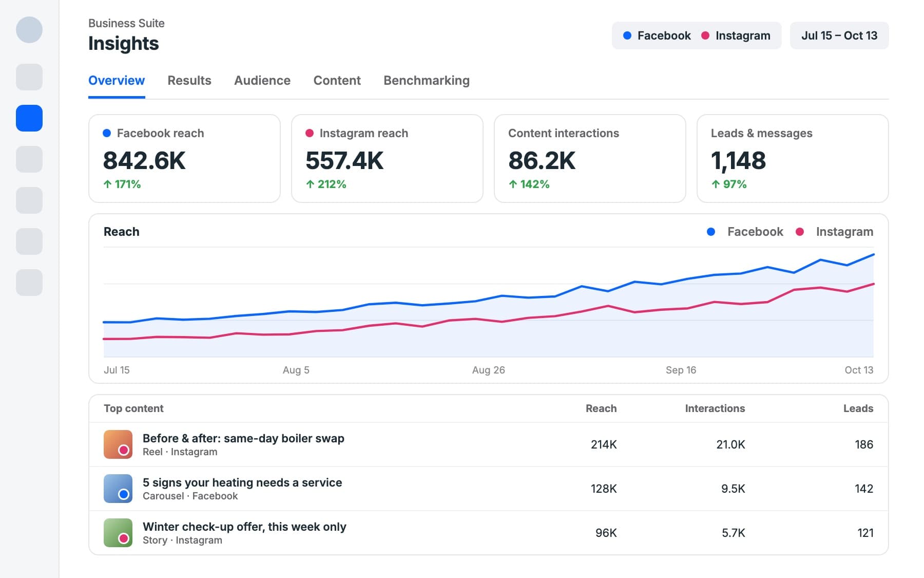Viewport: 924px width, 578px height.
Task: Open the Audience tab
Action: click(262, 81)
